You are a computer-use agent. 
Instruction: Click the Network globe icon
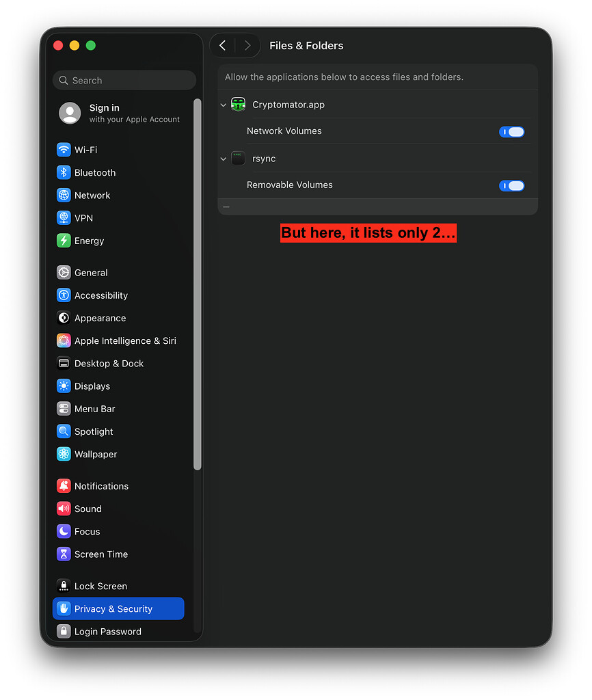click(x=64, y=195)
